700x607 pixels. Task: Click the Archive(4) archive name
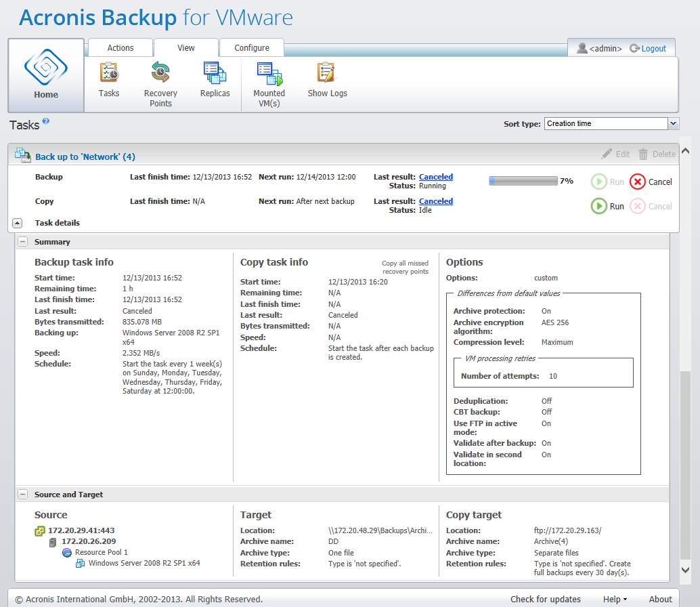coord(551,541)
